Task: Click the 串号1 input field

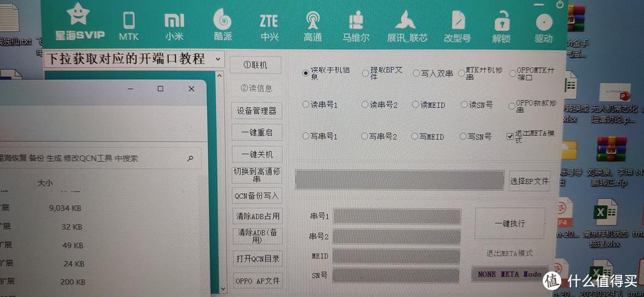Action: pos(397,216)
